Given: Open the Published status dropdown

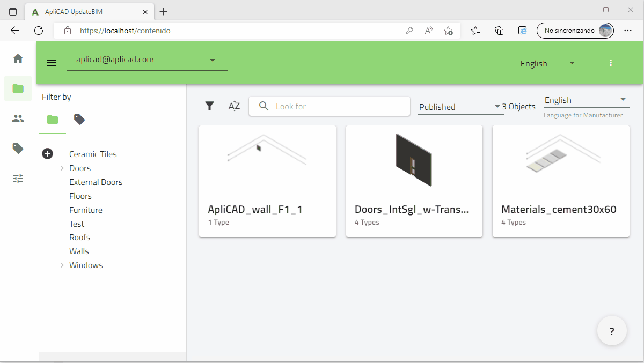Looking at the screenshot, I should [460, 107].
